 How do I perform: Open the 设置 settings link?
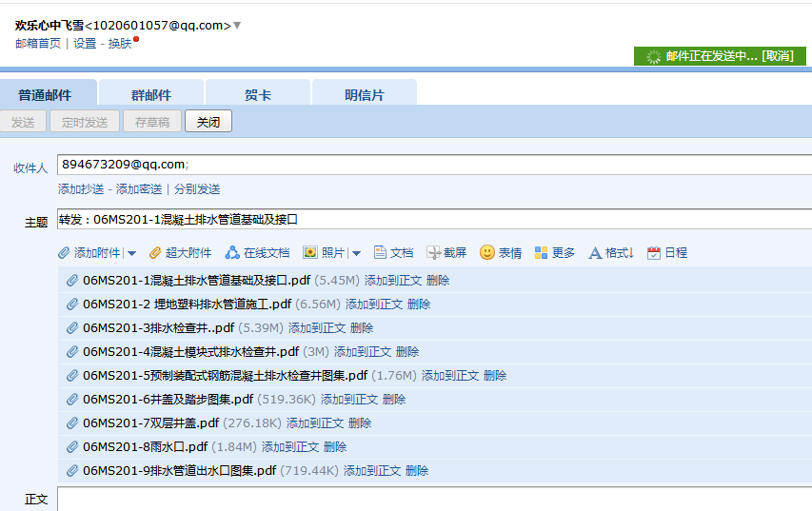[x=85, y=44]
